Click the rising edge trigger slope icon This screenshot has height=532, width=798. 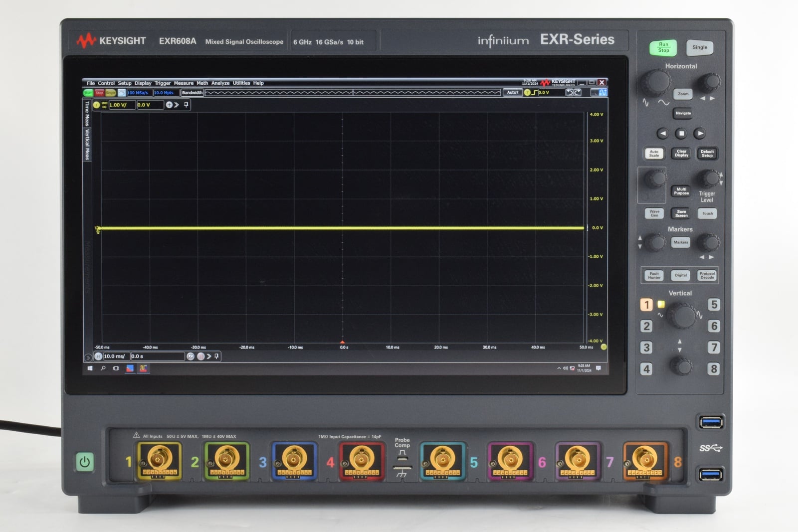(535, 93)
